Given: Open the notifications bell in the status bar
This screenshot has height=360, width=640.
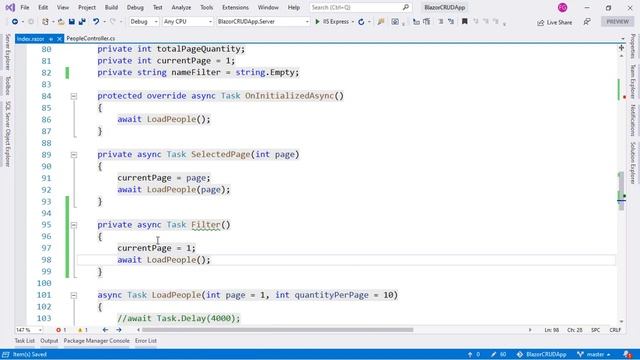Looking at the screenshot, I should point(627,354).
